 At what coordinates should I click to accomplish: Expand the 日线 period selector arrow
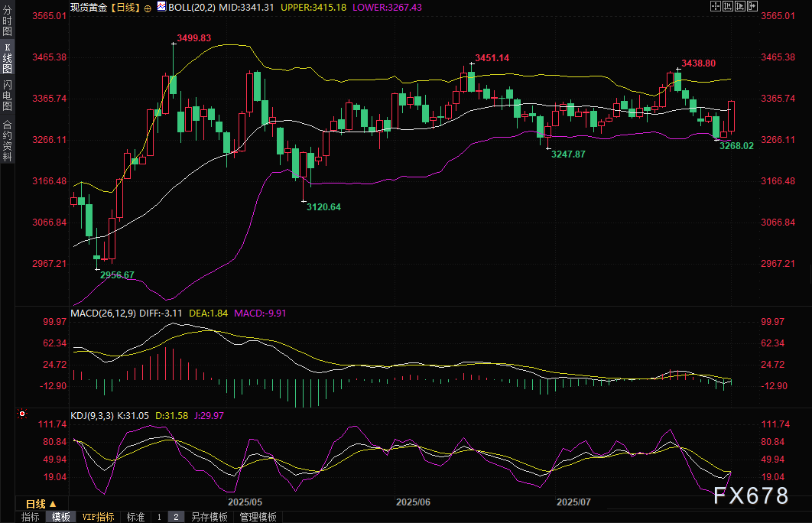[53, 504]
